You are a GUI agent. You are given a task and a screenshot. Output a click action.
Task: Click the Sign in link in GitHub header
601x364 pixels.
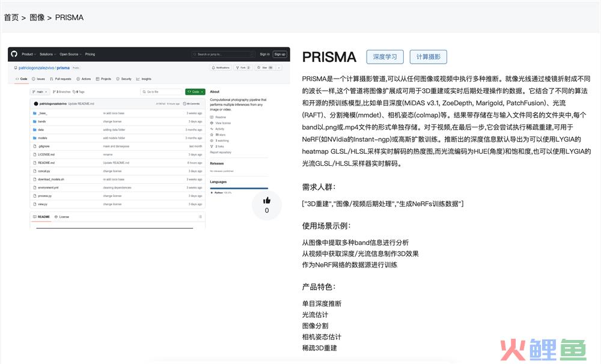(265, 55)
